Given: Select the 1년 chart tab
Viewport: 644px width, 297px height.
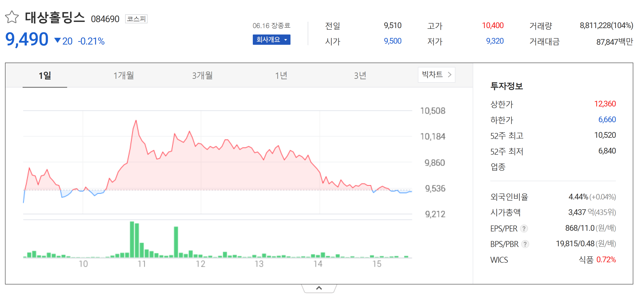Looking at the screenshot, I should click(x=281, y=75).
